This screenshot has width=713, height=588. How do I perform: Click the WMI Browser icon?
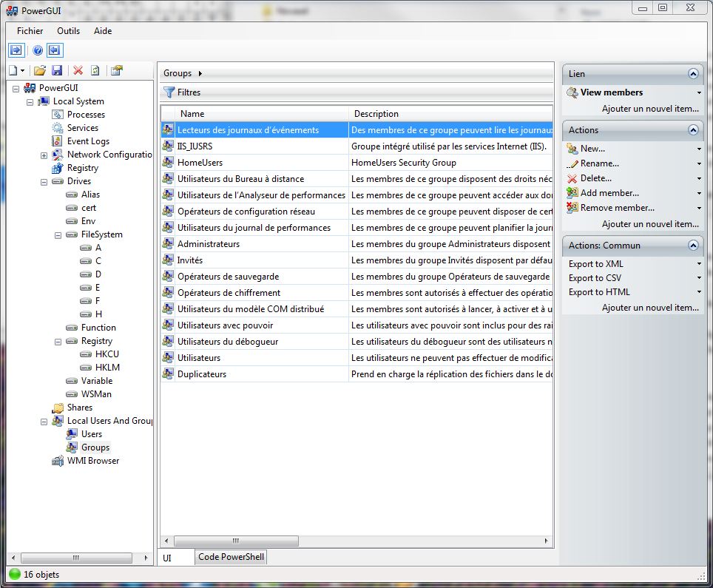point(58,461)
